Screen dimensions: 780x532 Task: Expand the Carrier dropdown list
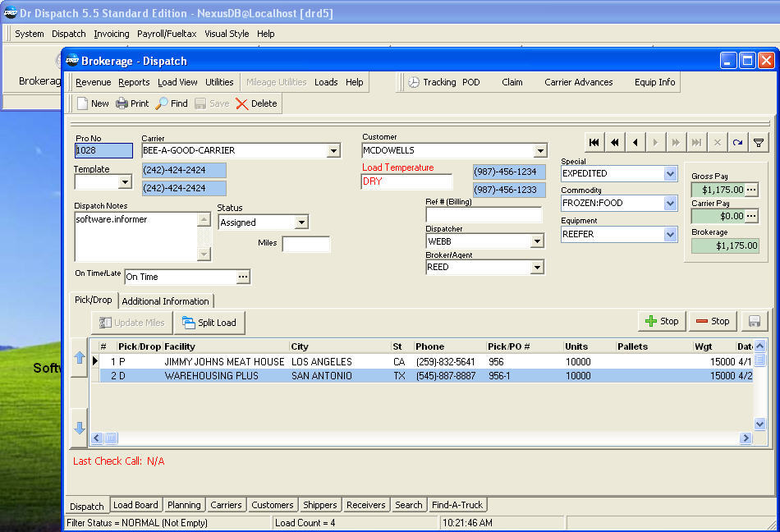(x=333, y=151)
